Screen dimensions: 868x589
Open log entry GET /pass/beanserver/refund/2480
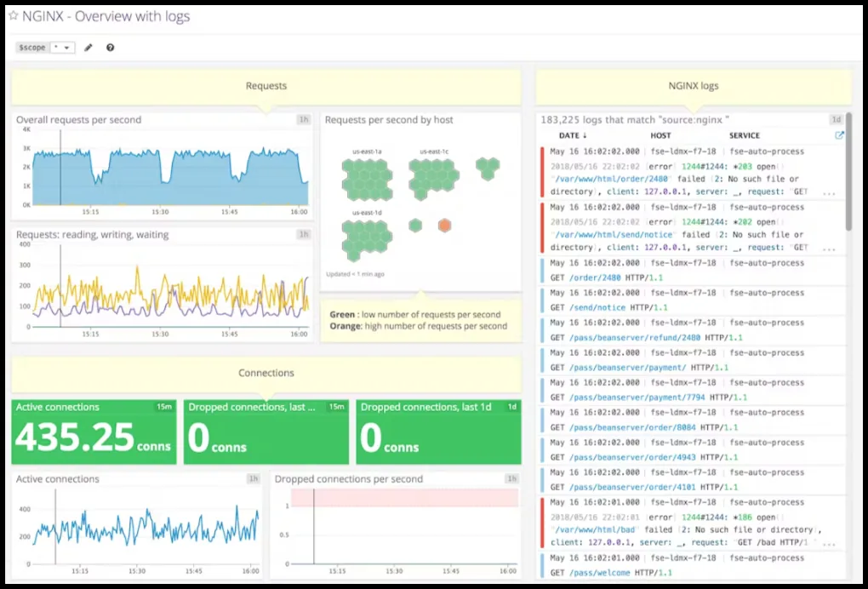pos(693,330)
